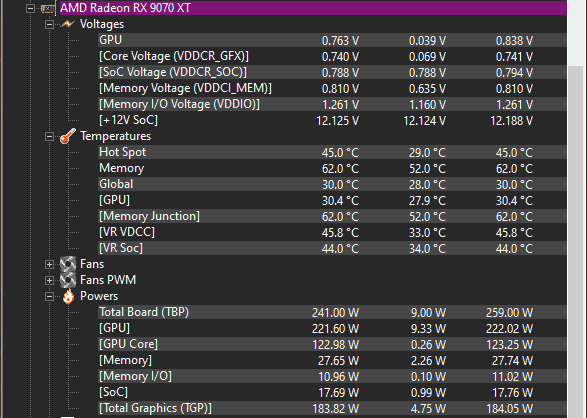
Task: Click the graphics card icon beside AMD Radeon
Action: click(48, 8)
